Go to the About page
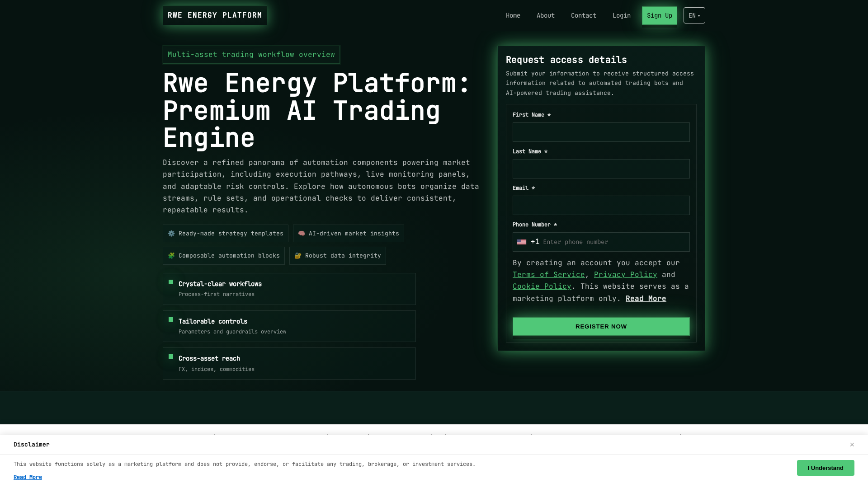 click(546, 15)
